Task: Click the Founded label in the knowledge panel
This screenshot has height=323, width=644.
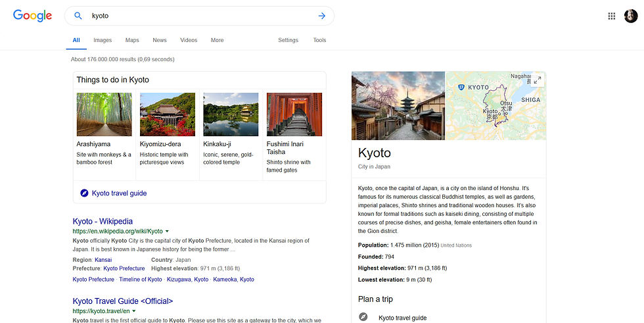Action: point(371,257)
